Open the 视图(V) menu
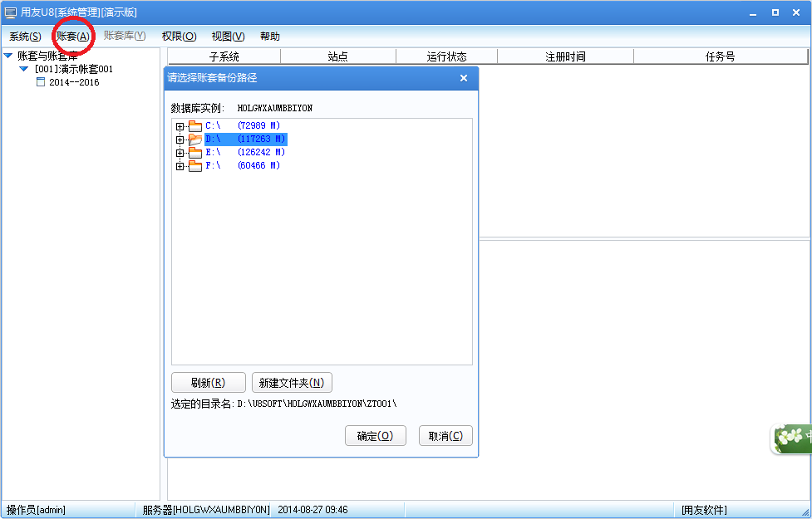This screenshot has height=519, width=812. (228, 37)
